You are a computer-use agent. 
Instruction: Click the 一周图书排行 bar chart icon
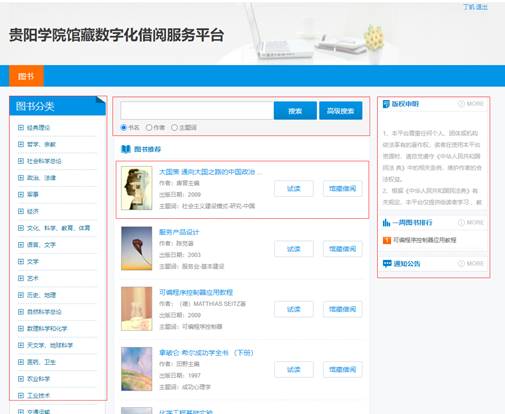(x=386, y=222)
